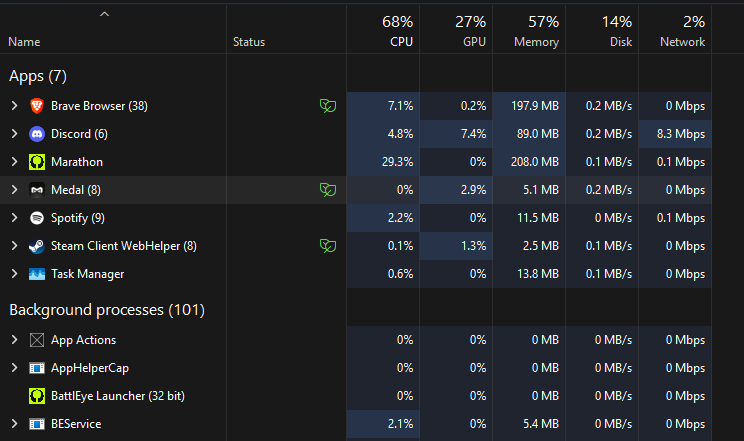Click the Brave Browser lion icon
The image size is (744, 441).
[37, 105]
